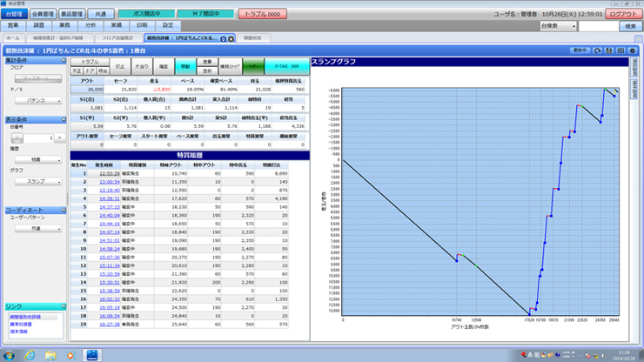Click the P-TAG 969 cyan button
Viewport: 644px width, 362px height.
pos(286,66)
